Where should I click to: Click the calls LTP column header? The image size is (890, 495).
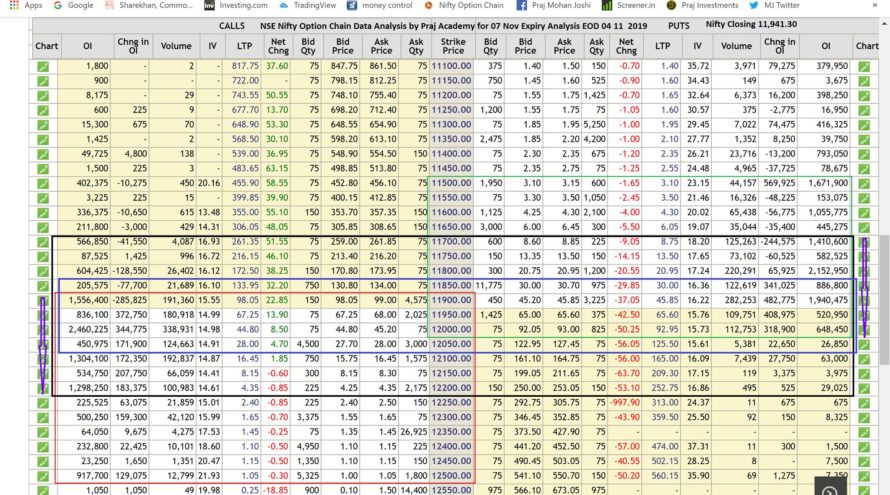click(245, 46)
